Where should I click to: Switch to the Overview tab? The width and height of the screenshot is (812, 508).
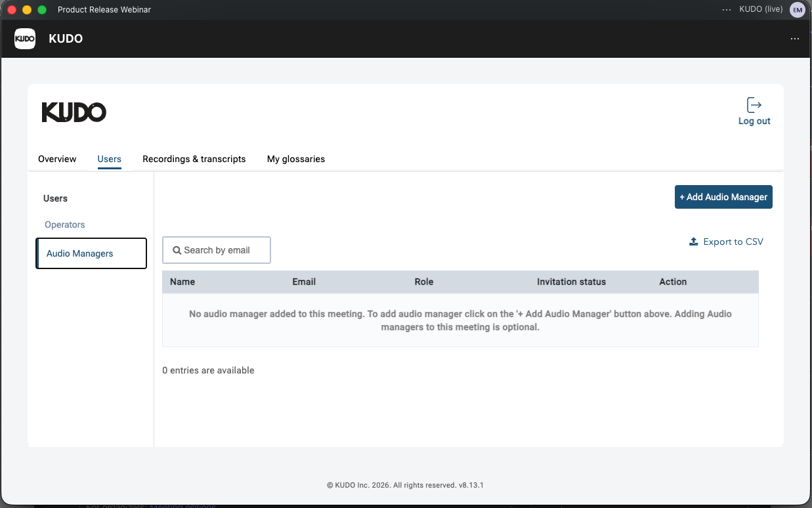[57, 159]
